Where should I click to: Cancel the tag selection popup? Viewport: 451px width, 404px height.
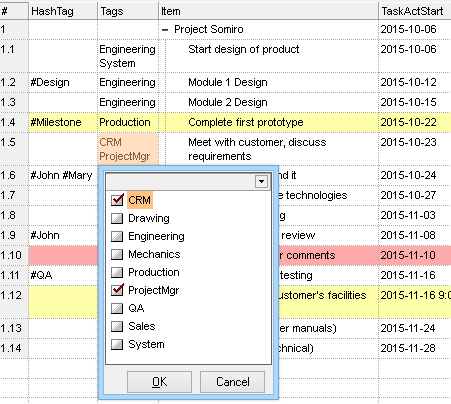tap(232, 382)
